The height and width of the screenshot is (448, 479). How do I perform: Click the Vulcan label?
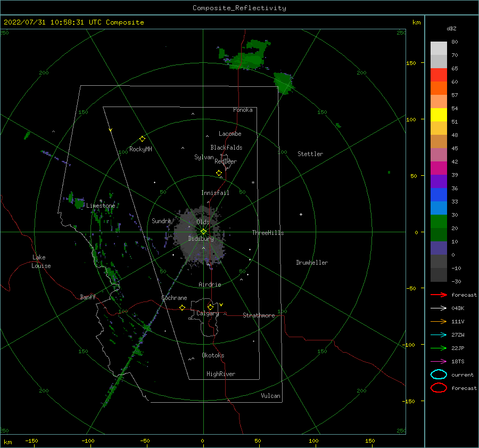pyautogui.click(x=270, y=396)
